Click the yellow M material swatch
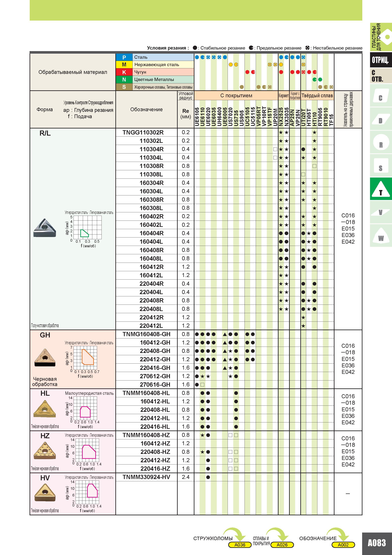The height and width of the screenshot is (555, 392). click(124, 65)
